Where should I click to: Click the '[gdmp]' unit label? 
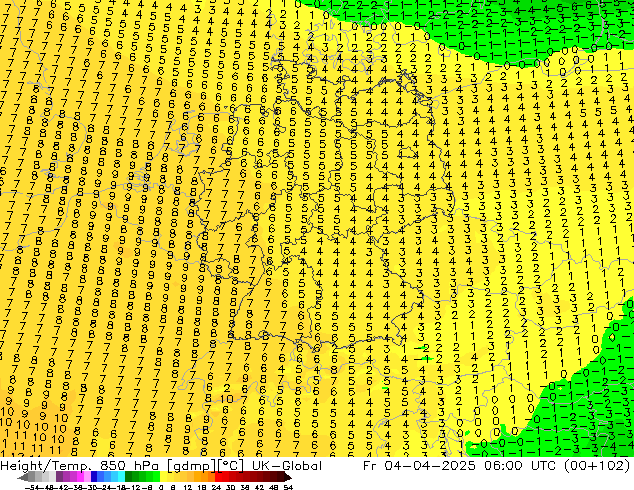pyautogui.click(x=192, y=466)
